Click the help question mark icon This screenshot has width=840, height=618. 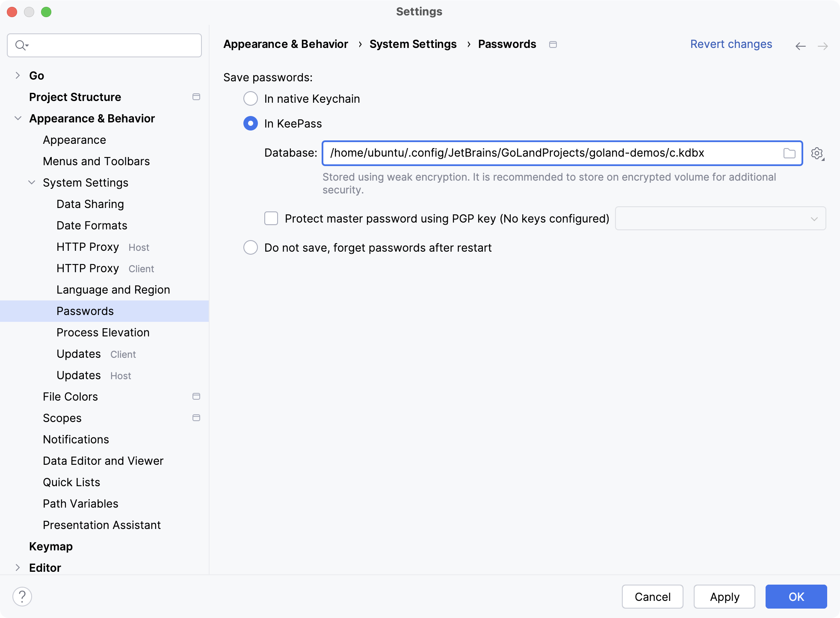[22, 595]
